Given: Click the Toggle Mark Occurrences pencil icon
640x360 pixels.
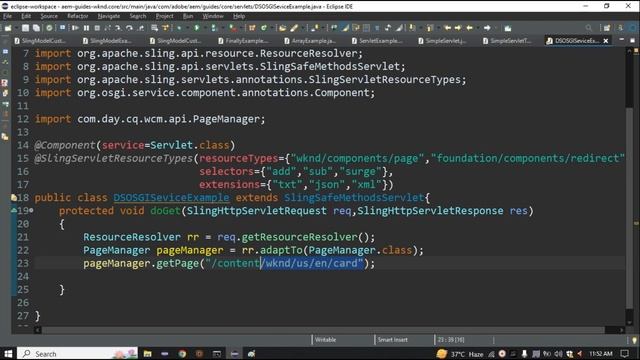Looking at the screenshot, I should 345,28.
